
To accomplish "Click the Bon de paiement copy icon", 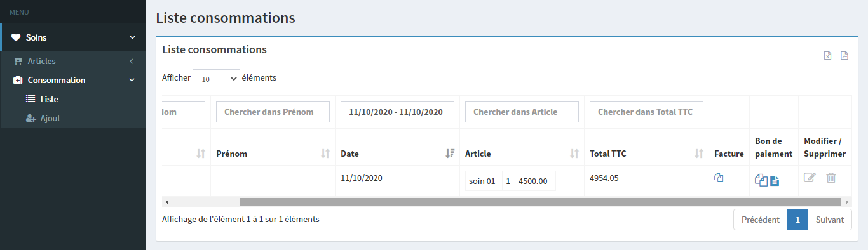I will tap(761, 180).
